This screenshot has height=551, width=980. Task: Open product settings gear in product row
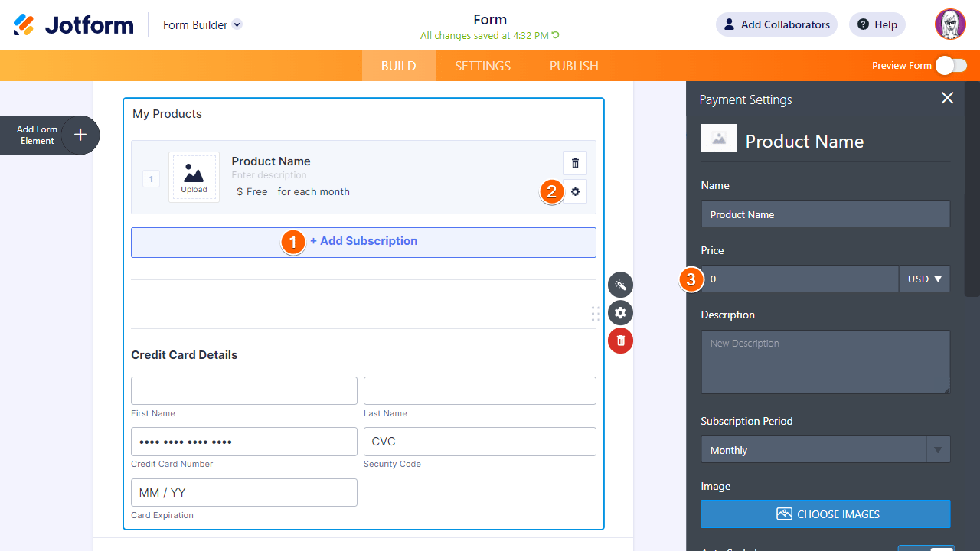coord(575,191)
